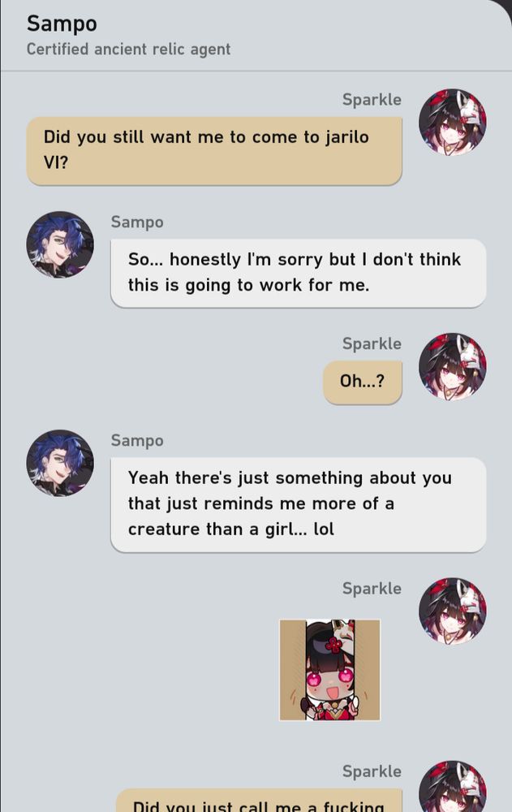This screenshot has width=512, height=812.
Task: Click the Sampo chat title in header
Action: (62, 24)
